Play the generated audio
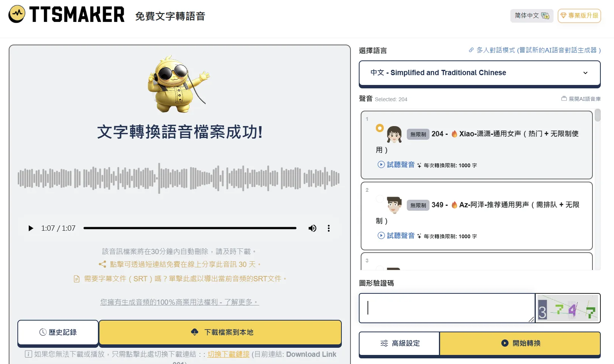 [31, 228]
